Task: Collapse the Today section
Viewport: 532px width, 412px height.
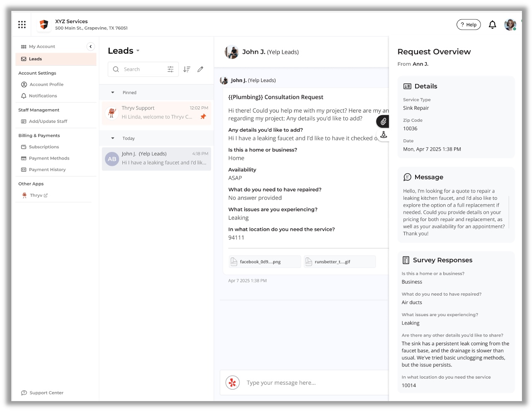Action: coord(113,138)
